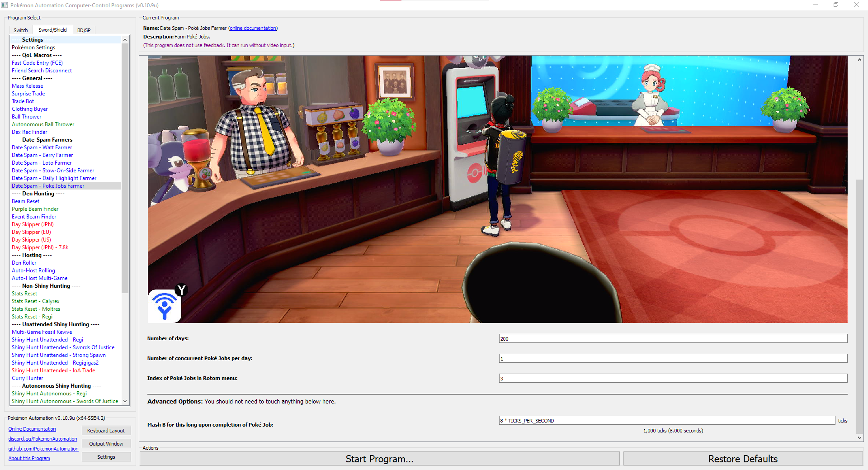Select Date Spam - Watt Farmer program

click(42, 147)
